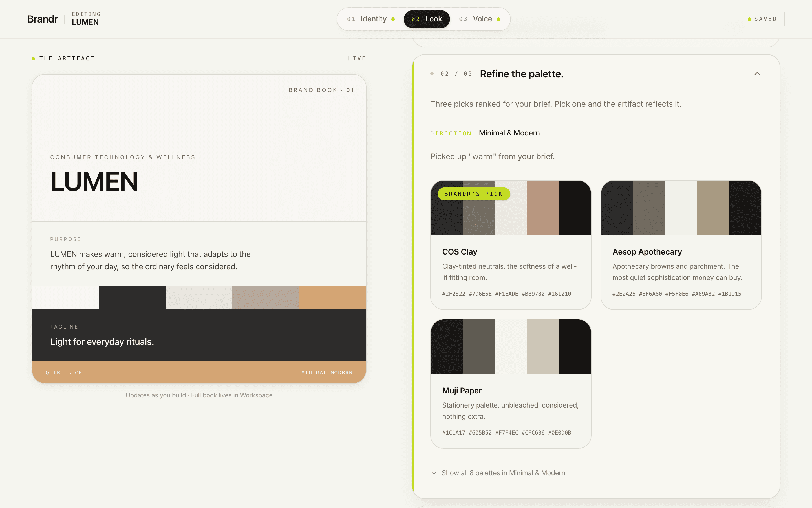Click the LUMEN brand name in artifact
This screenshot has width=812, height=508.
coord(94,181)
